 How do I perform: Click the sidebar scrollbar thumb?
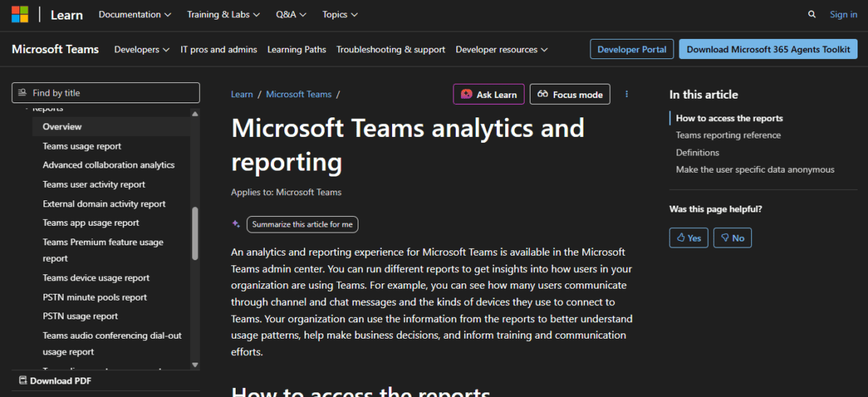pos(195,233)
